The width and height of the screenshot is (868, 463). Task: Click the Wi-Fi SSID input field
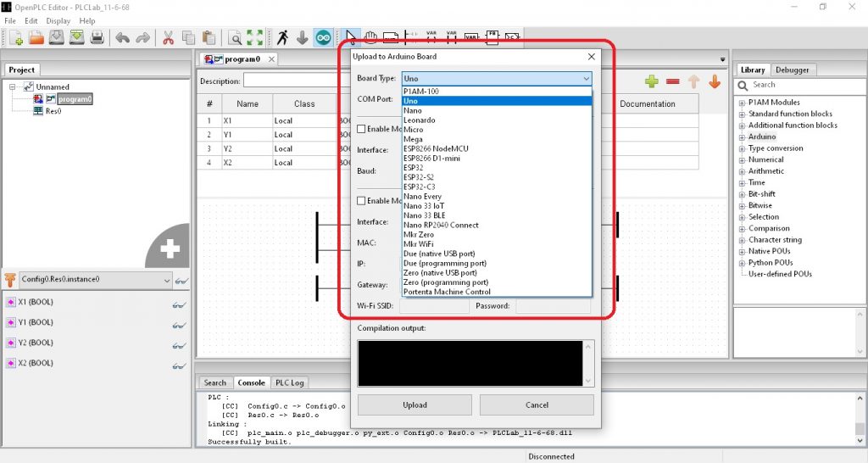click(434, 306)
